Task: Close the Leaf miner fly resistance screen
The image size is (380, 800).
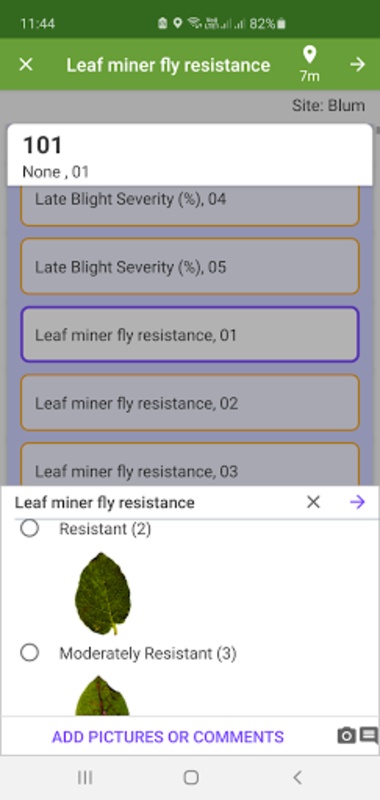Action: [x=26, y=65]
